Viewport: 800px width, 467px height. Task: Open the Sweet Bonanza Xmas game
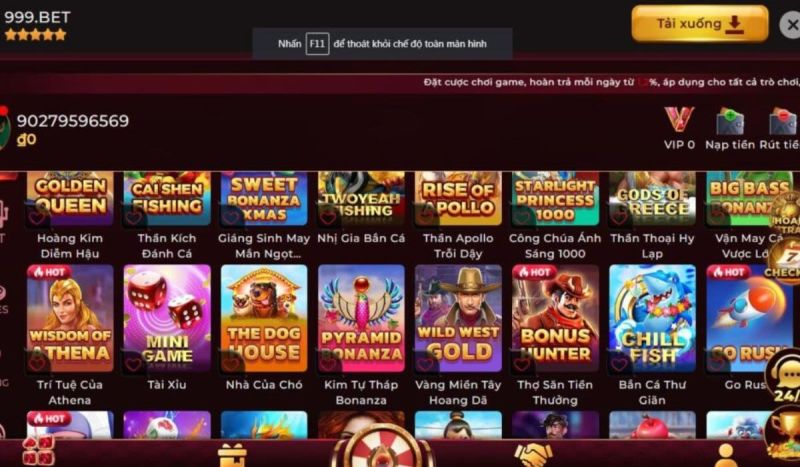[264, 199]
